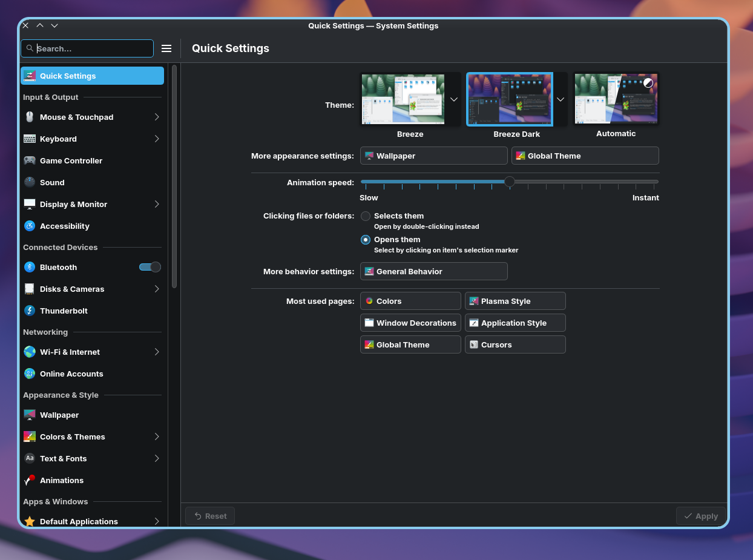Select the Breeze light theme thumbnail
This screenshot has height=560, width=753.
pos(403,99)
